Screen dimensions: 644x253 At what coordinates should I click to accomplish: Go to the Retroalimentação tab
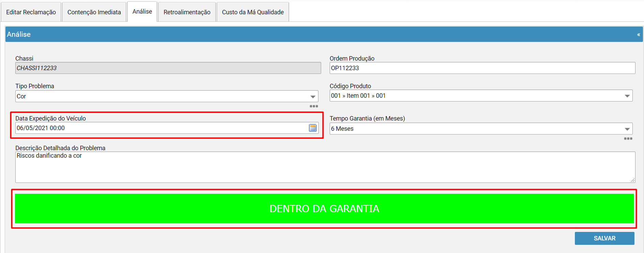[187, 12]
